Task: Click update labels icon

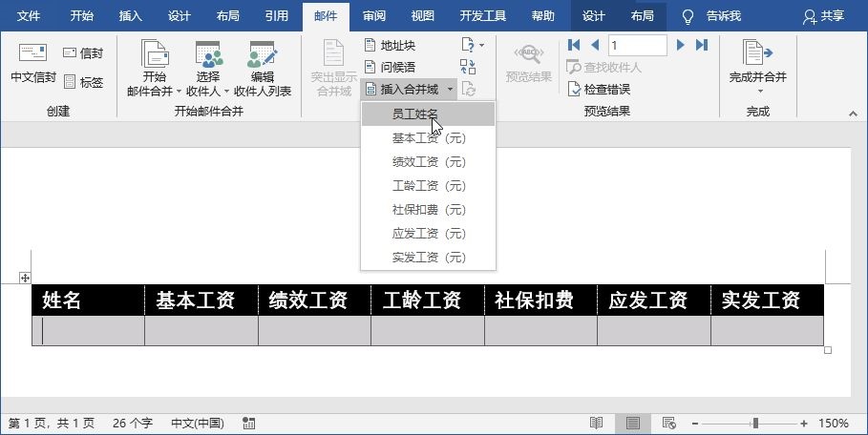Action: (468, 89)
